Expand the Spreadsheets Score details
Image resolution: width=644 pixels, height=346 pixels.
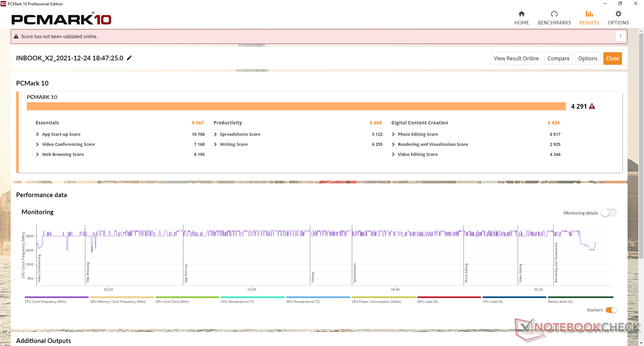pos(215,134)
